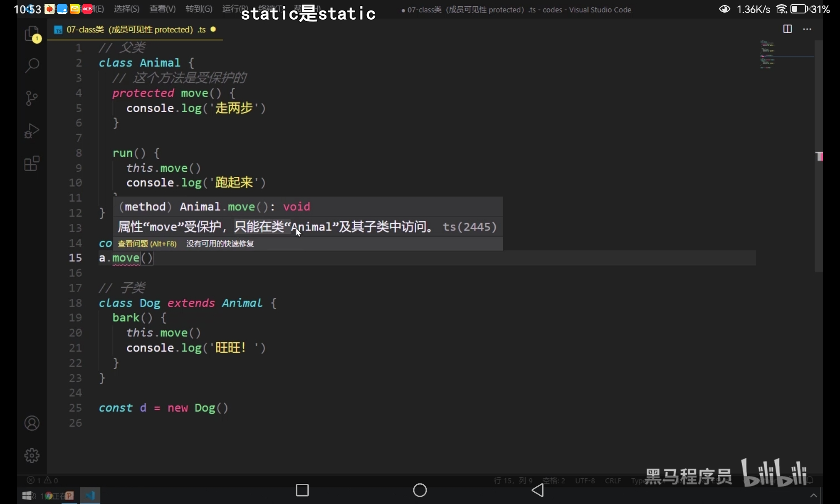Open the Accounts icon in activity bar
Screen dimensions: 840x504
pos(32,423)
